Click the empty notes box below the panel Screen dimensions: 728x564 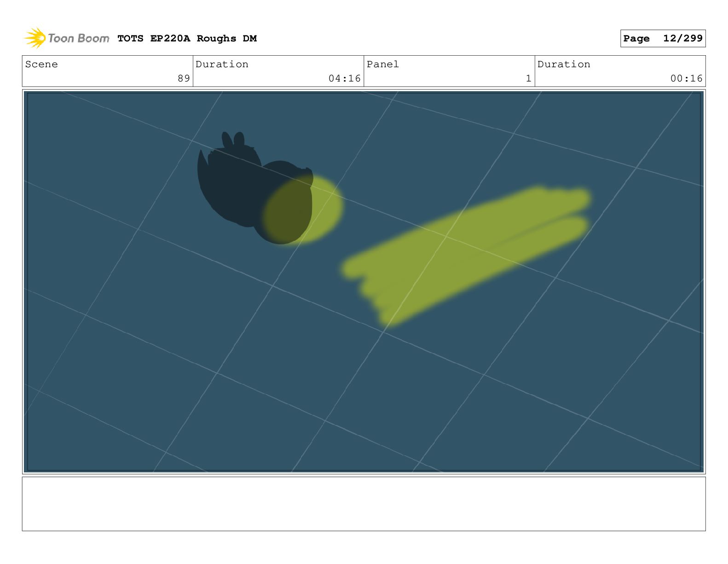pos(364,504)
